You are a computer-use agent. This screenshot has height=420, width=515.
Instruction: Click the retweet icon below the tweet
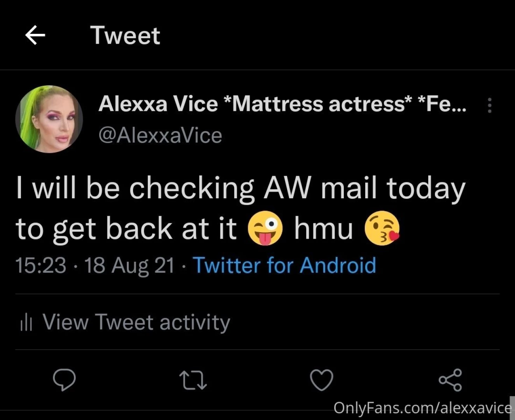coord(193,380)
